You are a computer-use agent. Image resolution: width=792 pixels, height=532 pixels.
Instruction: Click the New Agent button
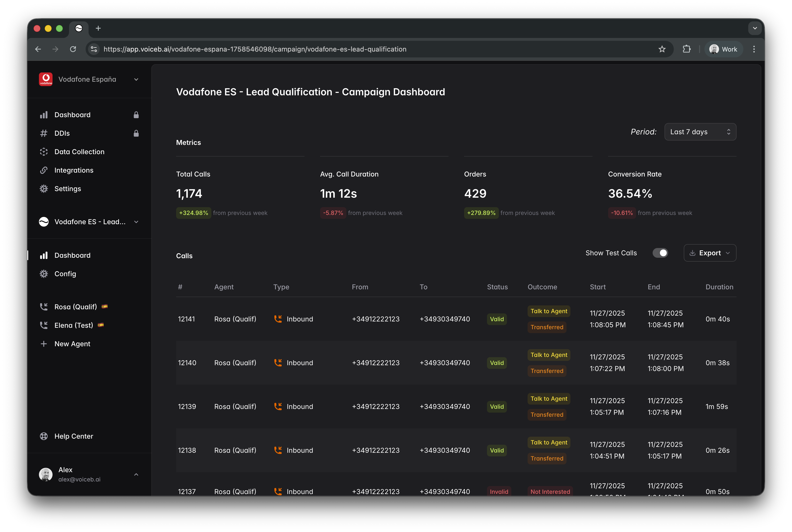pos(72,344)
